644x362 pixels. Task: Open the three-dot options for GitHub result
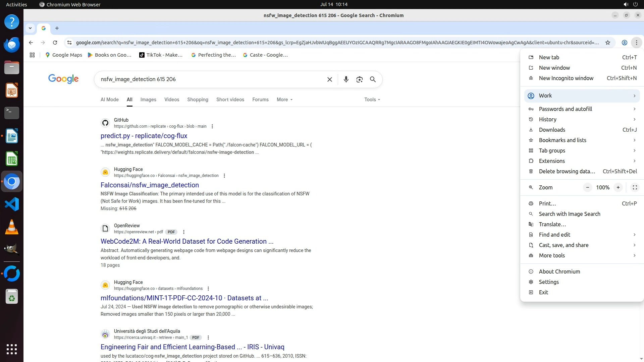212,126
